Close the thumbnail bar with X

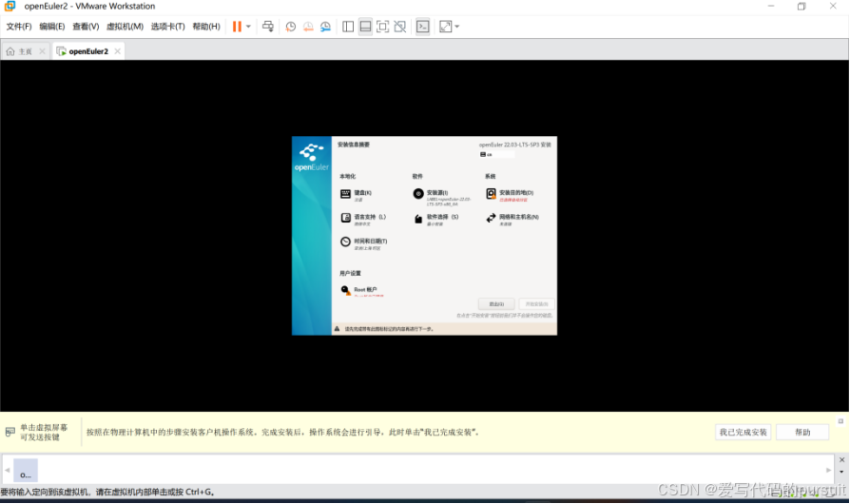tap(841, 460)
